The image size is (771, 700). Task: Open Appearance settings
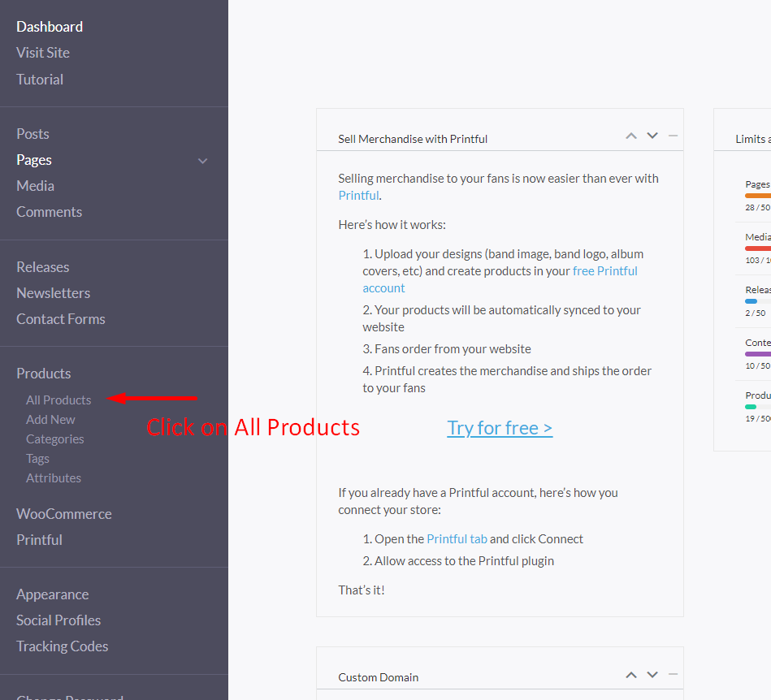click(53, 594)
